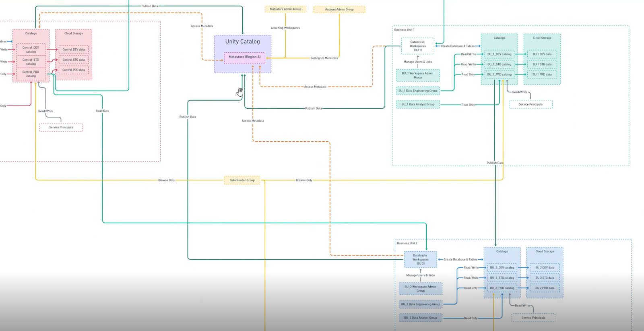The image size is (644, 331).
Task: Select Service Principals box in Business Unit 1
Action: [530, 104]
